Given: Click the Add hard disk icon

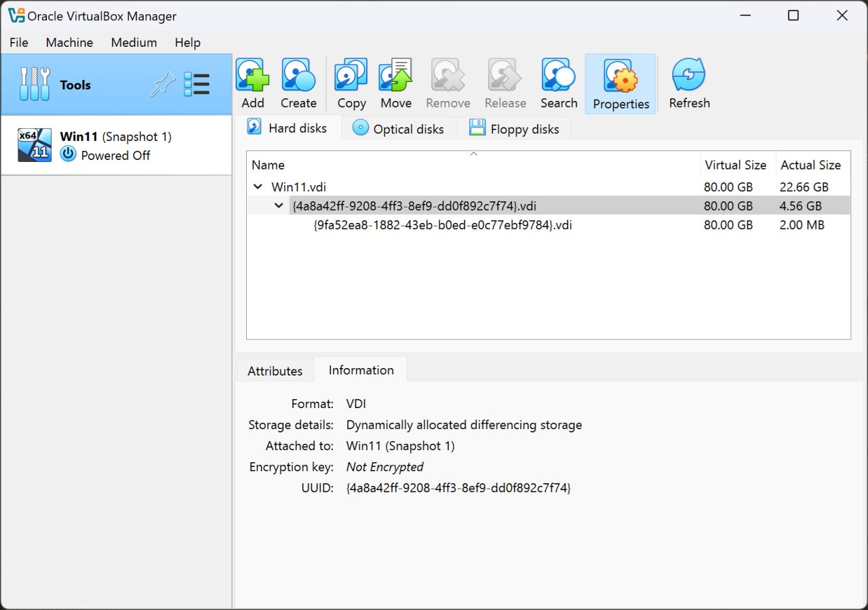Looking at the screenshot, I should coord(252,75).
